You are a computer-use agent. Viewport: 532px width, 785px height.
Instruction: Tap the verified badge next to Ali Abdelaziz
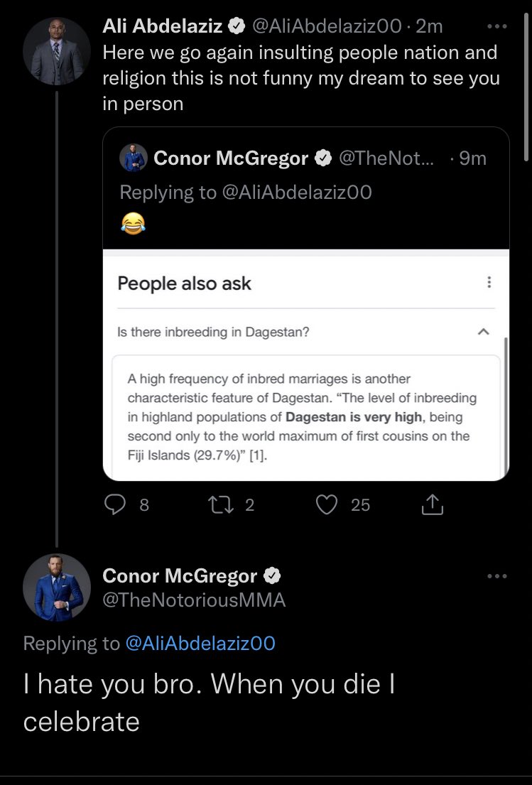[237, 26]
